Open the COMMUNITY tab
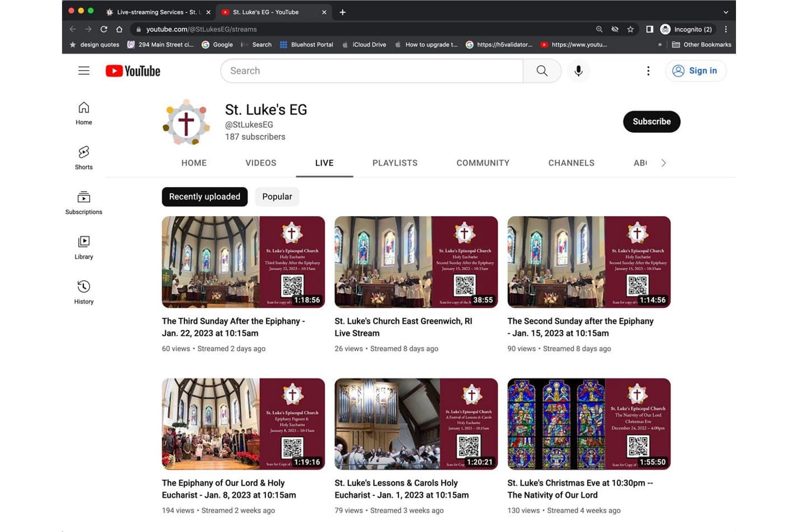 pos(483,163)
